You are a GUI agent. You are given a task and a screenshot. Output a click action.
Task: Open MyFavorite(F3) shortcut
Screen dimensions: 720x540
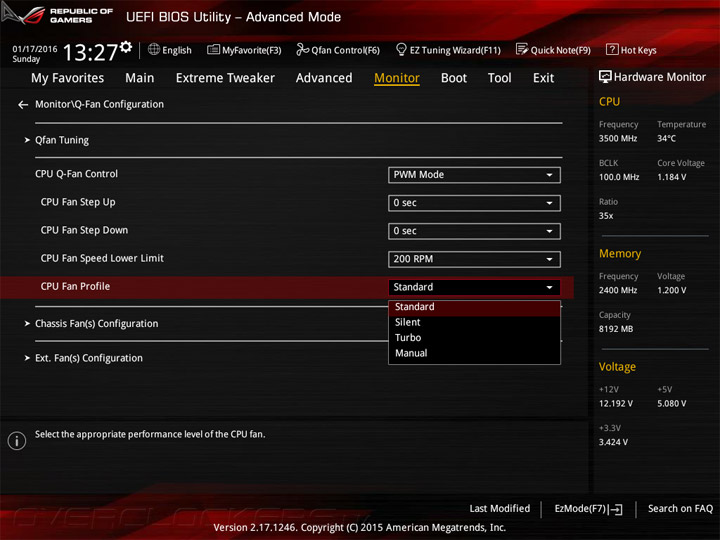[244, 50]
